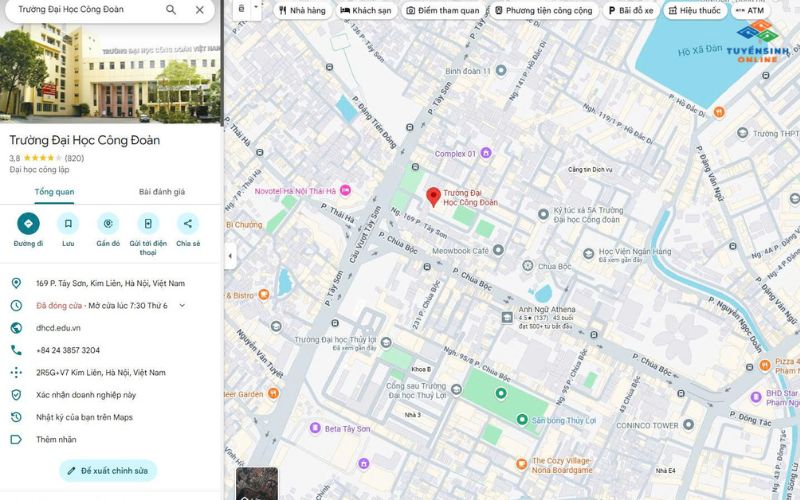
Task: Click the Beer Garden restaurant marker
Action: pos(273,393)
